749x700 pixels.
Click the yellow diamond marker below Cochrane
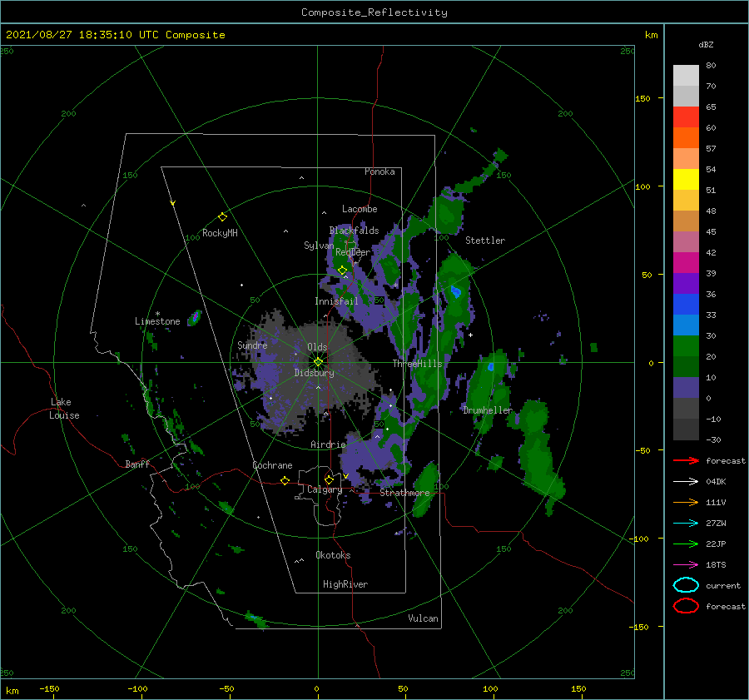(x=285, y=480)
